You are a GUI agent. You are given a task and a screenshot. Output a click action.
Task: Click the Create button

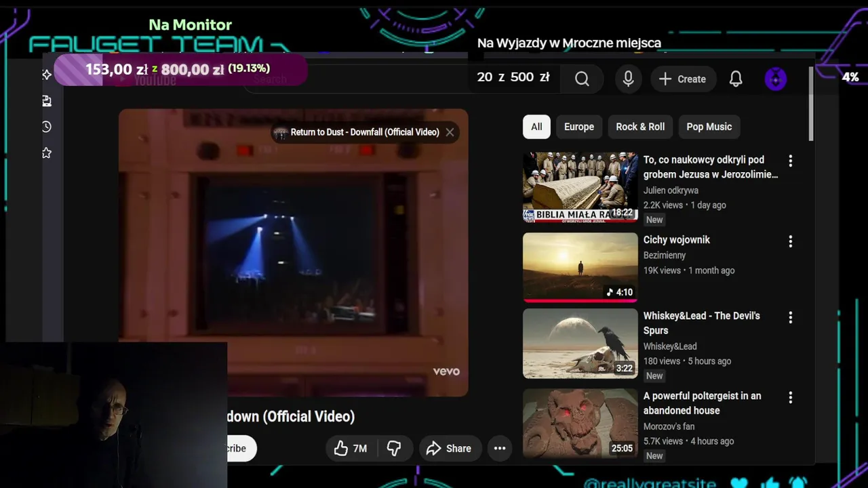click(x=683, y=79)
